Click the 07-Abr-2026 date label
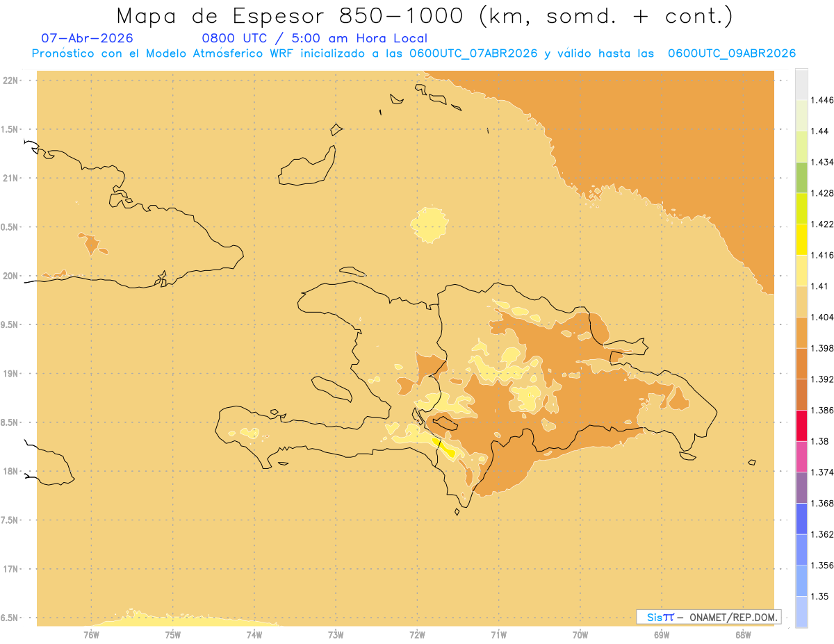 point(88,38)
